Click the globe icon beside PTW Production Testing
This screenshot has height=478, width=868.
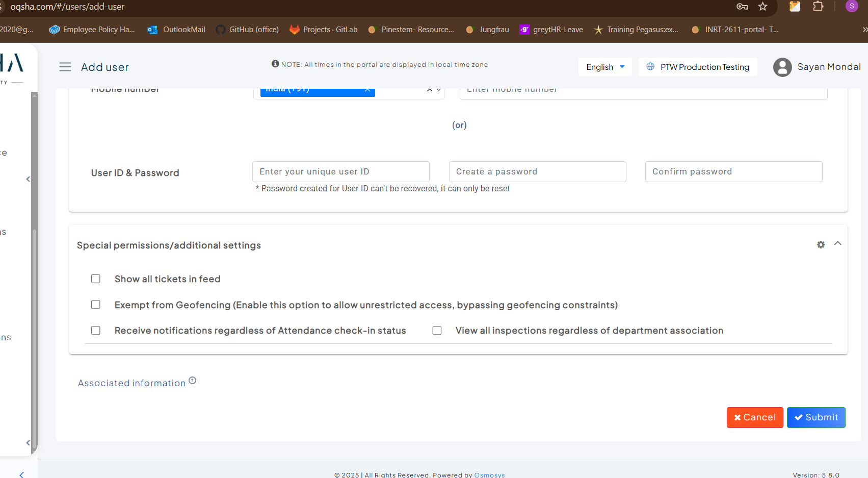pyautogui.click(x=650, y=67)
